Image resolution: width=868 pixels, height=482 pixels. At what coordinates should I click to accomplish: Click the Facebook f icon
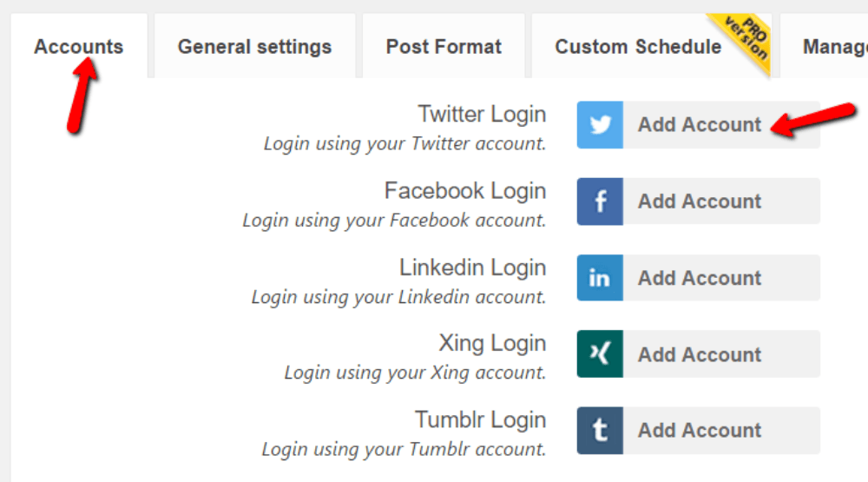tap(600, 201)
